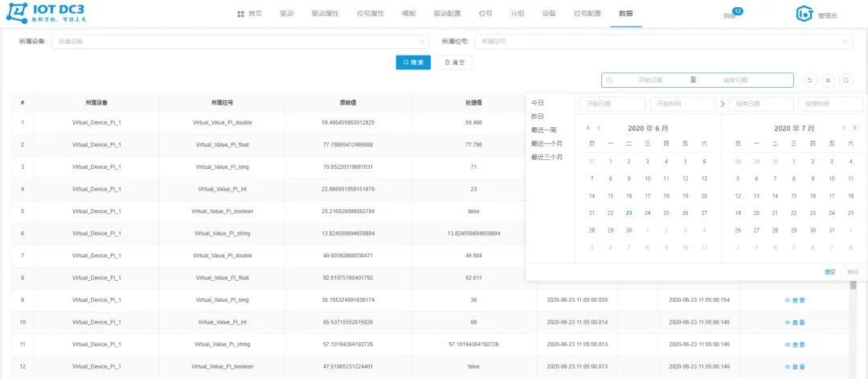This screenshot has width=868, height=379.
Task: Click the 清空 reset button
Action: click(x=454, y=63)
